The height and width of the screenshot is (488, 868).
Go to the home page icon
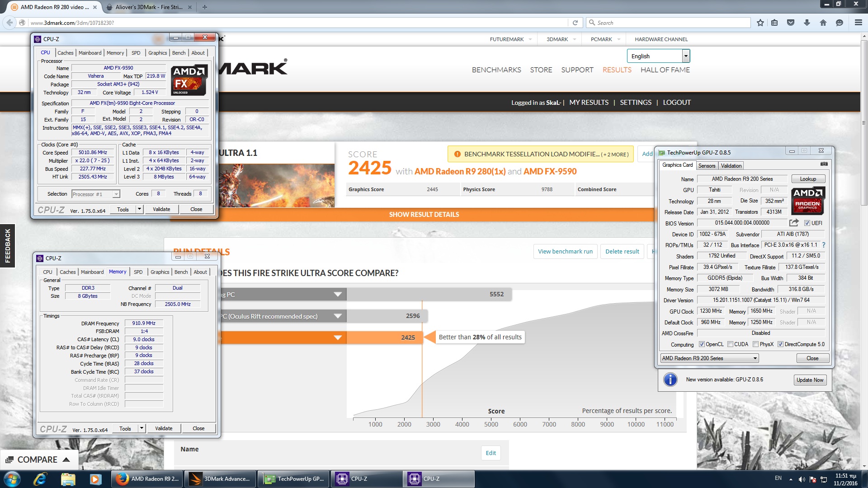(x=823, y=23)
